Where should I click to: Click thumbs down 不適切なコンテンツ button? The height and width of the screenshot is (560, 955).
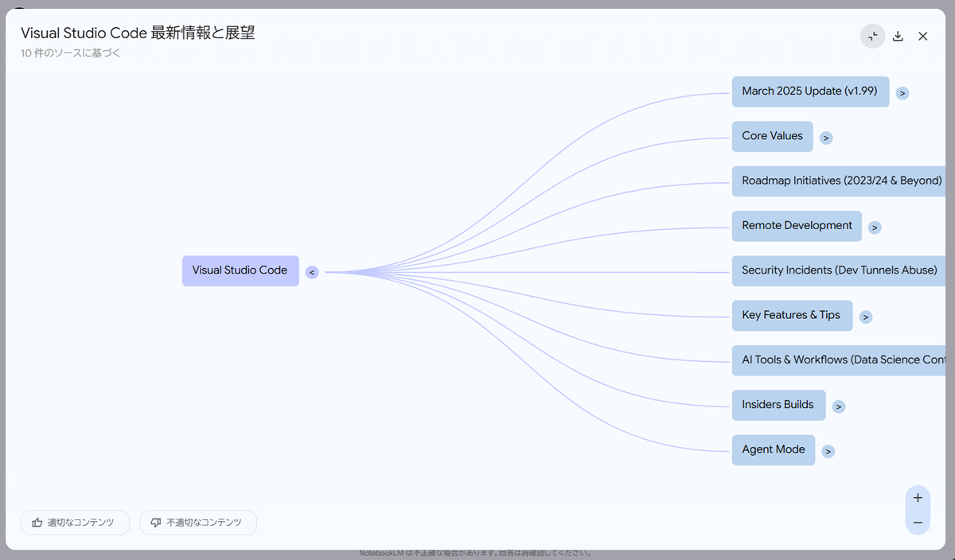198,523
